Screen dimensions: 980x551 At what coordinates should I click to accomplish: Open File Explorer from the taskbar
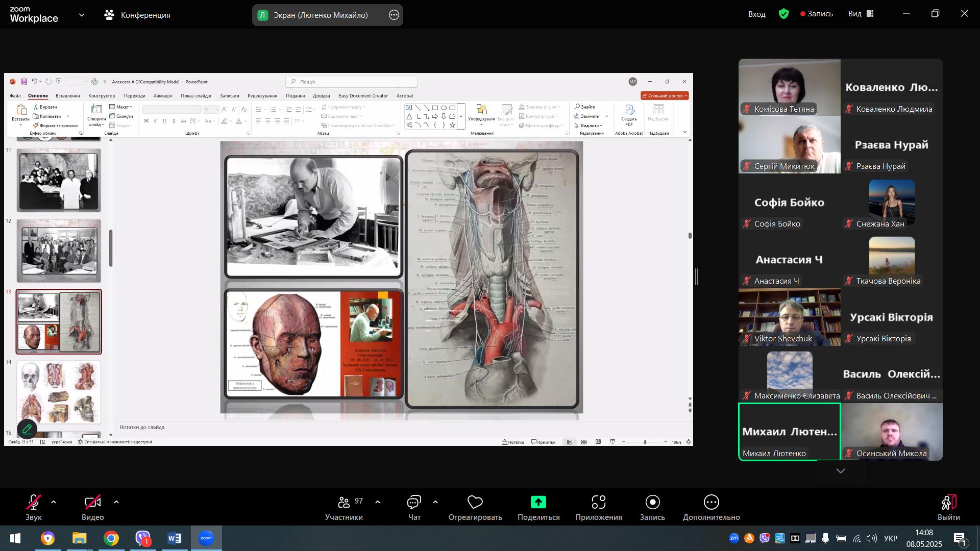click(x=80, y=538)
